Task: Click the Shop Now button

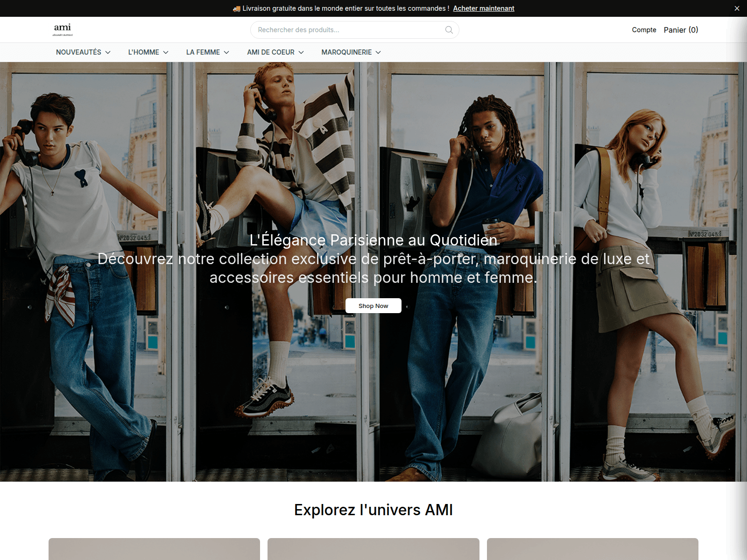Action: pos(373,306)
